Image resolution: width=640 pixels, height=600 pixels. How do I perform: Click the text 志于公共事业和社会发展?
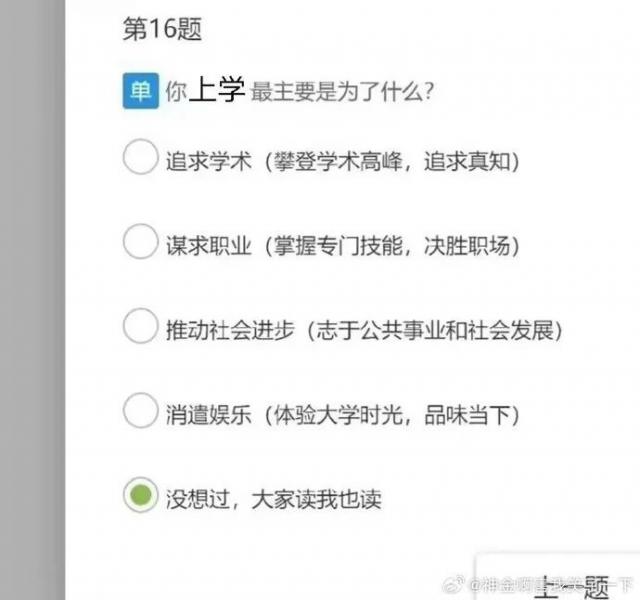click(435, 330)
